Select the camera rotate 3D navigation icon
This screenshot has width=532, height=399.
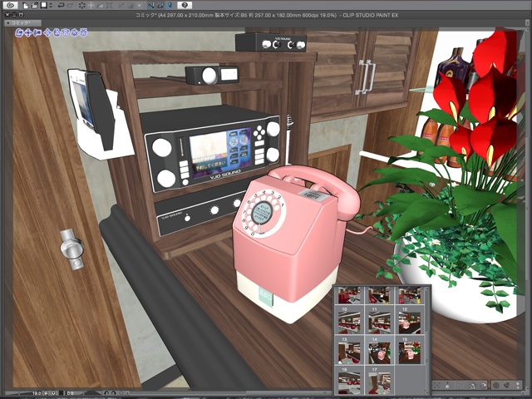(19, 32)
